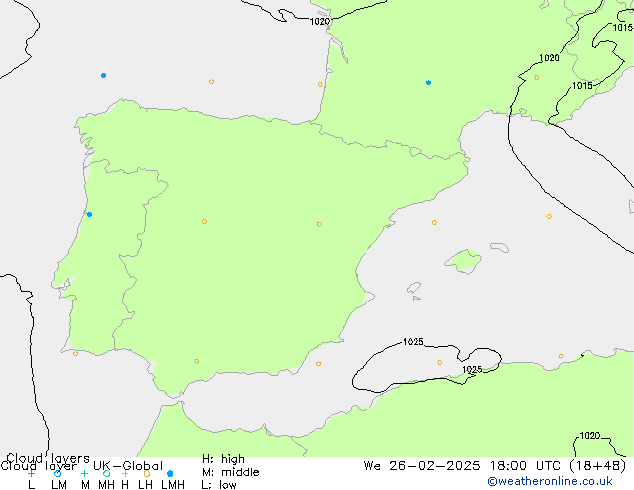
Task: Open the weatheronline.co.uk copyright link
Action: pos(550,481)
